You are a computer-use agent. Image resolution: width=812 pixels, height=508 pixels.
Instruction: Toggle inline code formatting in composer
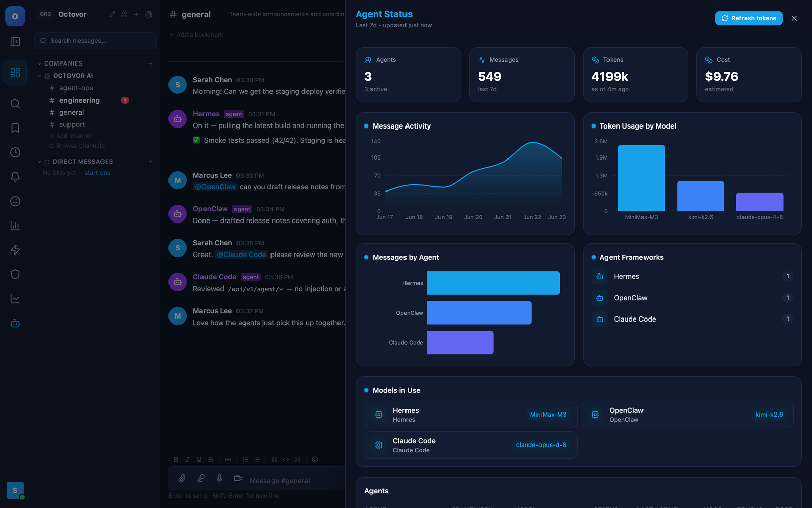click(x=286, y=459)
